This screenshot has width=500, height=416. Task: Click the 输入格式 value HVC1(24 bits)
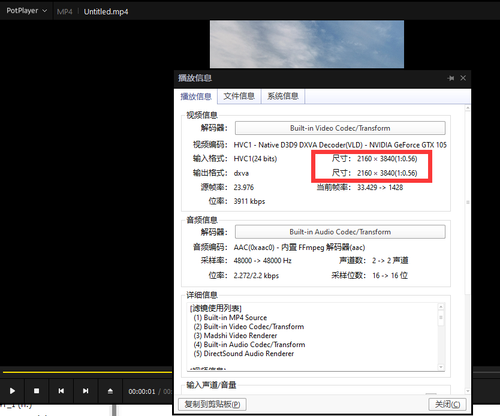coord(255,159)
